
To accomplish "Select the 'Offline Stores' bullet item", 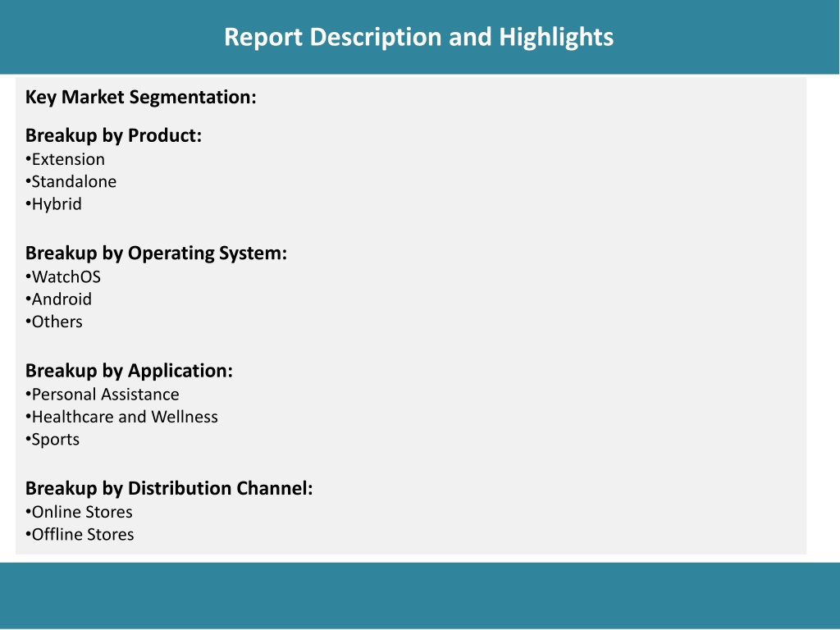I will click(80, 535).
